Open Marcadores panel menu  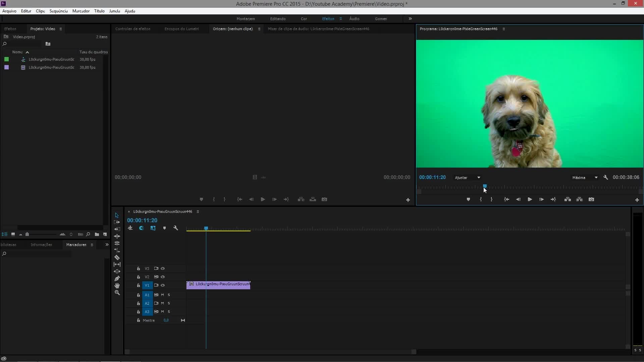point(92,245)
